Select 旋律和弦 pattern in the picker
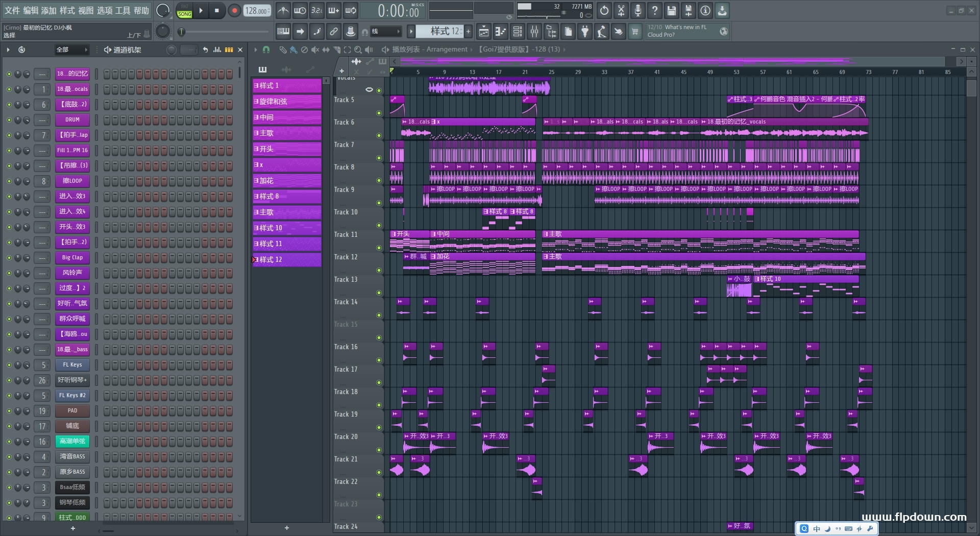Screen dimensions: 980x536 coord(287,102)
